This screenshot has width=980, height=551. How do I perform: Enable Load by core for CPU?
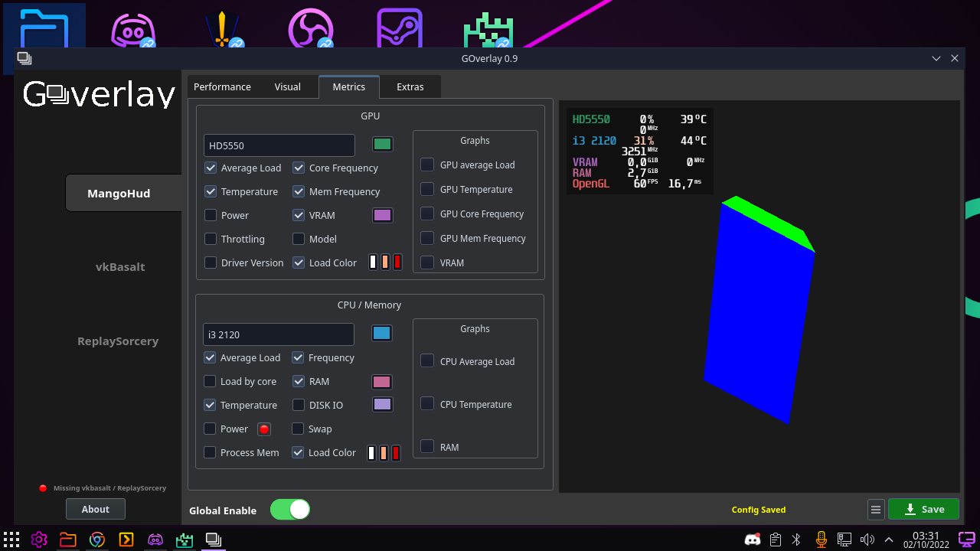coord(210,381)
